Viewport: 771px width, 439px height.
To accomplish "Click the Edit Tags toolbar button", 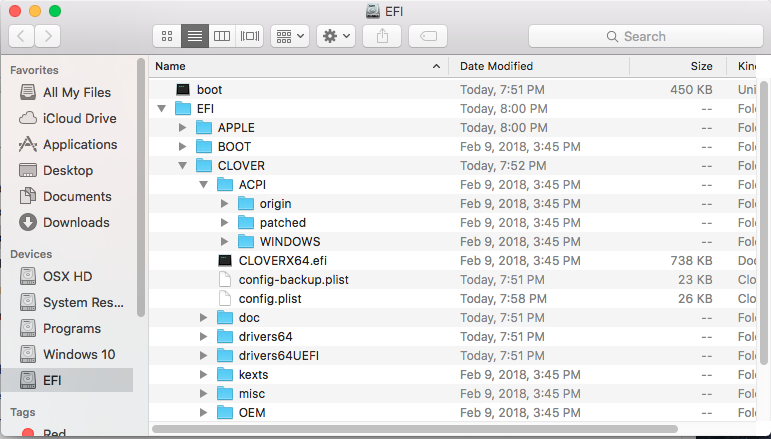I will [428, 36].
